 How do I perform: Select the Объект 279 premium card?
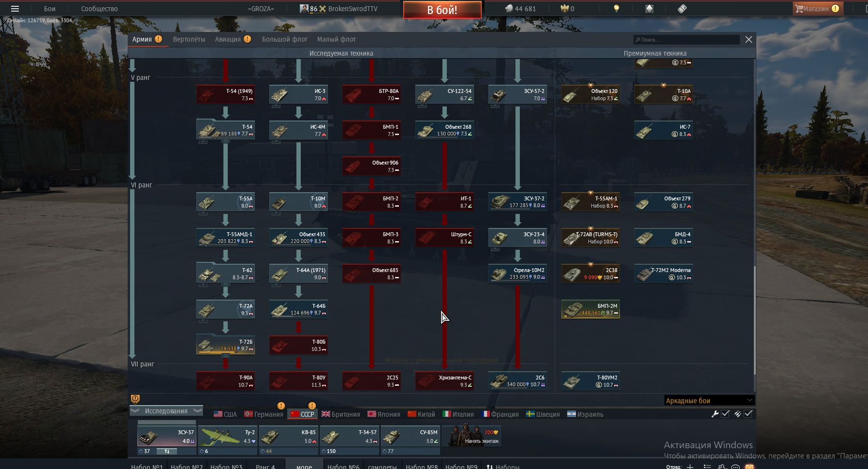[663, 202]
